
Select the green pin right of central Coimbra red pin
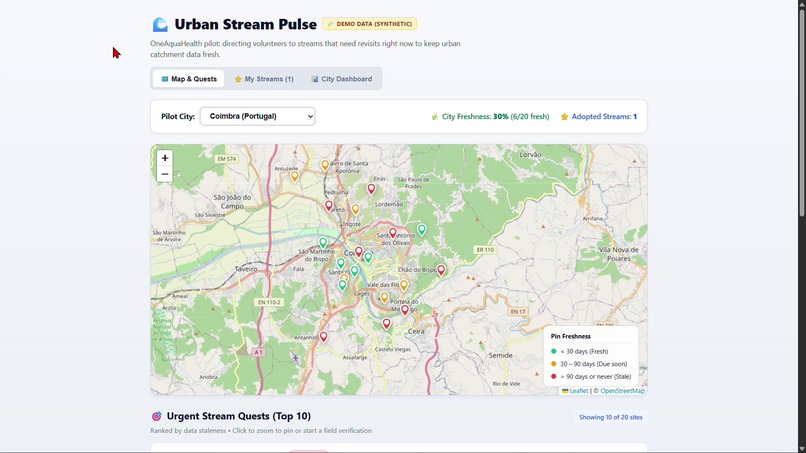click(368, 257)
